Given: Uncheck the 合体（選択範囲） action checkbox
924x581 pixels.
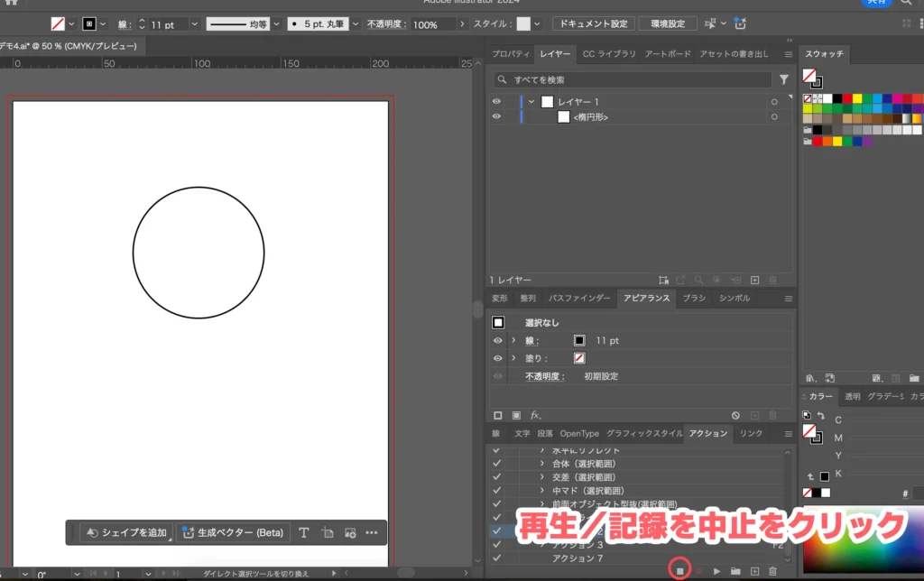Looking at the screenshot, I should [495, 463].
